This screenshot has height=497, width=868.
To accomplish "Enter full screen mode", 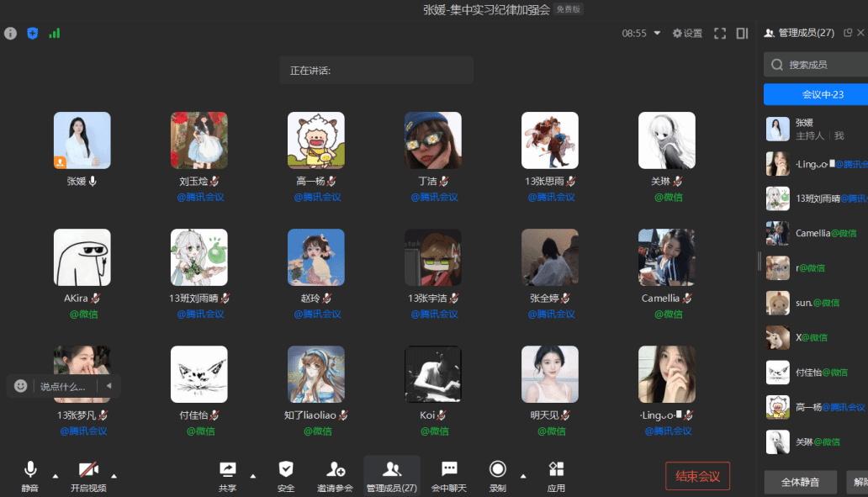I will point(720,34).
